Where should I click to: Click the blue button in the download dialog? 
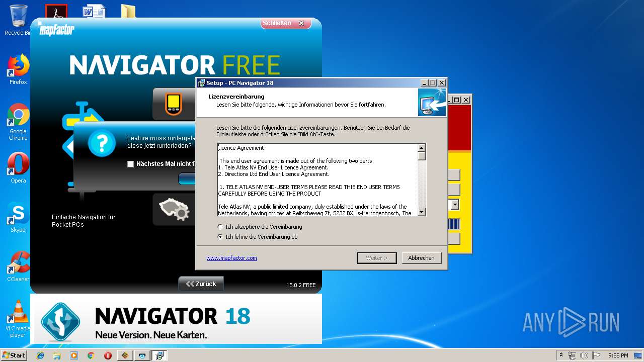187,179
